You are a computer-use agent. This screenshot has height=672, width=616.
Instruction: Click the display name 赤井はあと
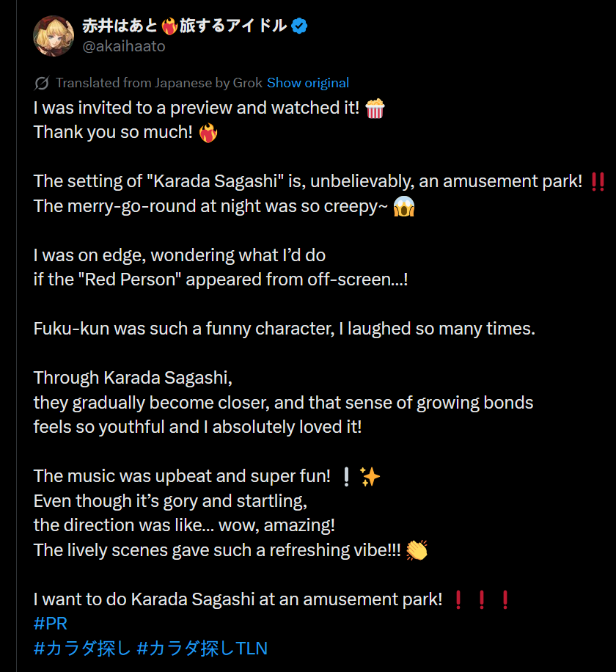pos(120,26)
